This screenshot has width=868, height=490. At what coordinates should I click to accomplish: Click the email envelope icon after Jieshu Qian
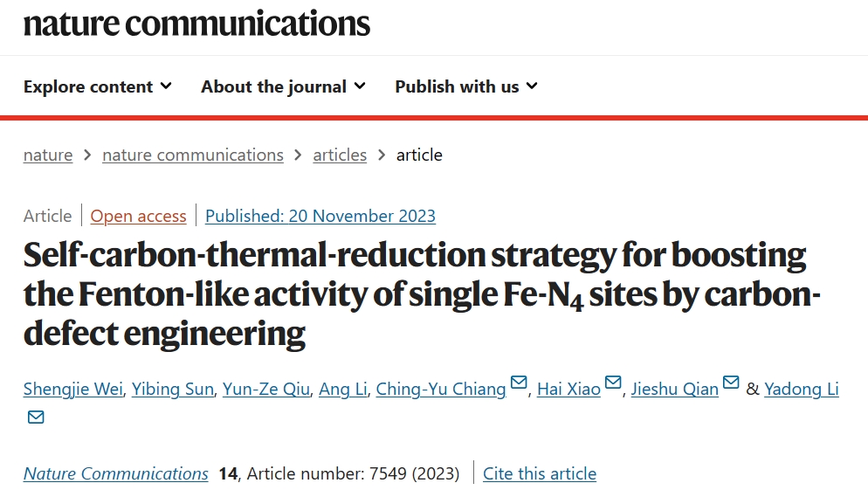click(731, 383)
